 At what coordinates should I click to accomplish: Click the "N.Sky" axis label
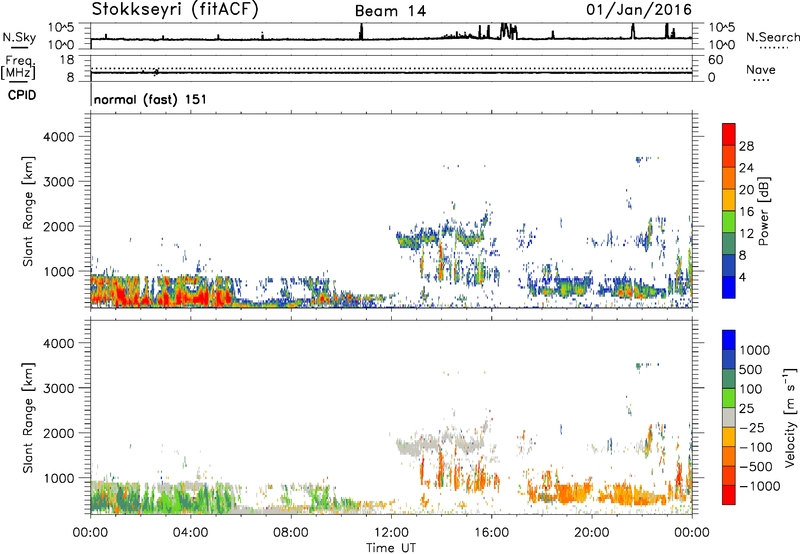[x=19, y=37]
